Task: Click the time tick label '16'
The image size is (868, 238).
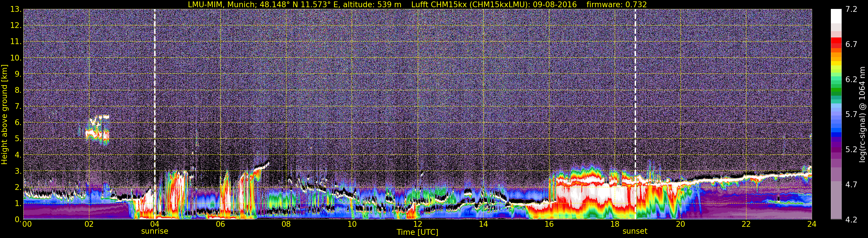Action: (x=549, y=224)
